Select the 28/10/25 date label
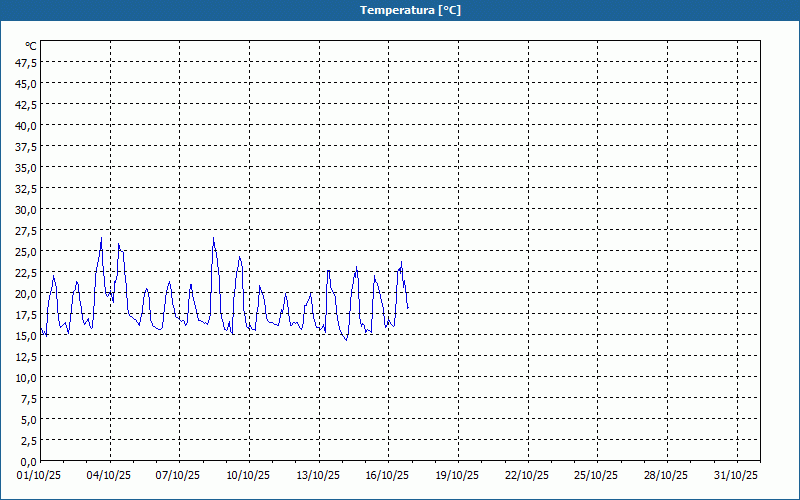This screenshot has height=500, width=800. (x=667, y=475)
